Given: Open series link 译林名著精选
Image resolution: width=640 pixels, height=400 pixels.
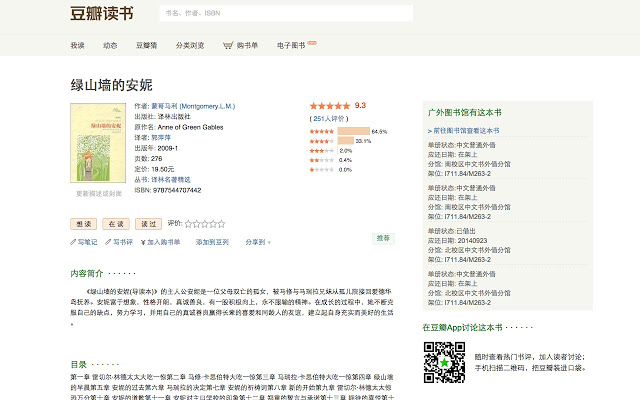Looking at the screenshot, I should point(171,180).
